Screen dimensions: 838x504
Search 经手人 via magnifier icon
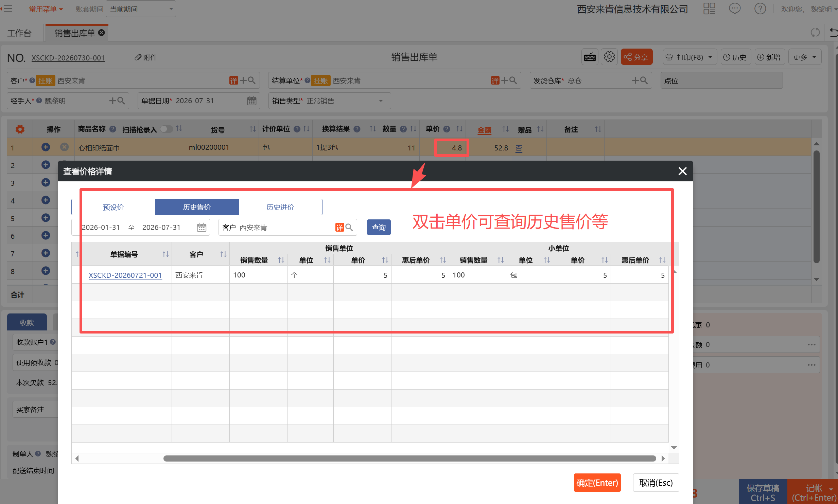click(x=121, y=101)
